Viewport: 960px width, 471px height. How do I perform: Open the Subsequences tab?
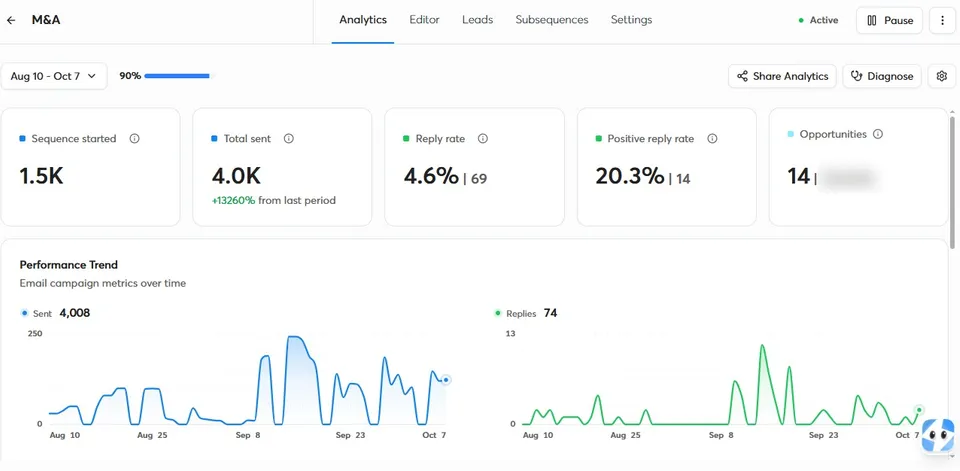coord(552,20)
